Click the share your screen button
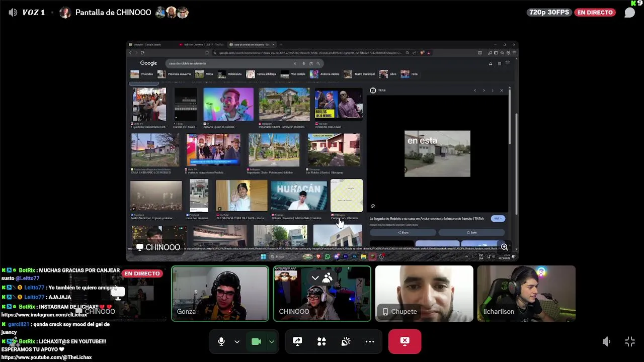 tap(297, 342)
